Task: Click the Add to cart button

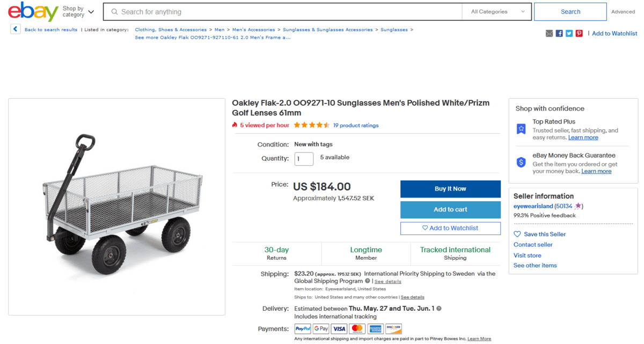Action: coord(450,209)
